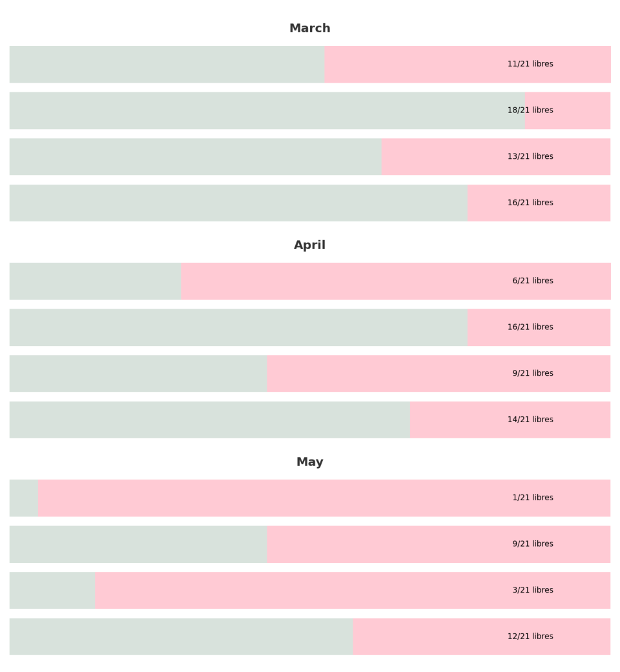Click the pink occupied part of the 6/21 bar
The height and width of the screenshot is (672, 620).
[x=396, y=281]
